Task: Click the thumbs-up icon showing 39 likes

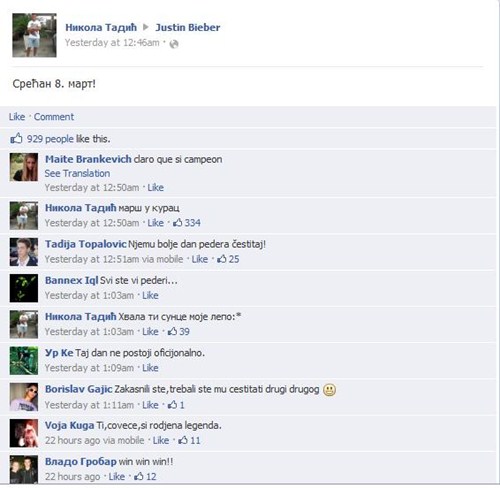Action: [x=172, y=331]
